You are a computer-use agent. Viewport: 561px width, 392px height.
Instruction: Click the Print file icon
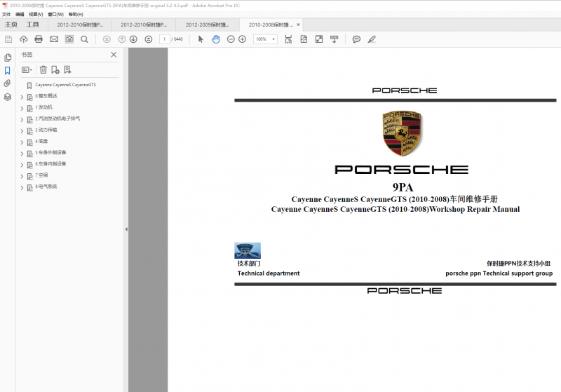coord(39,39)
